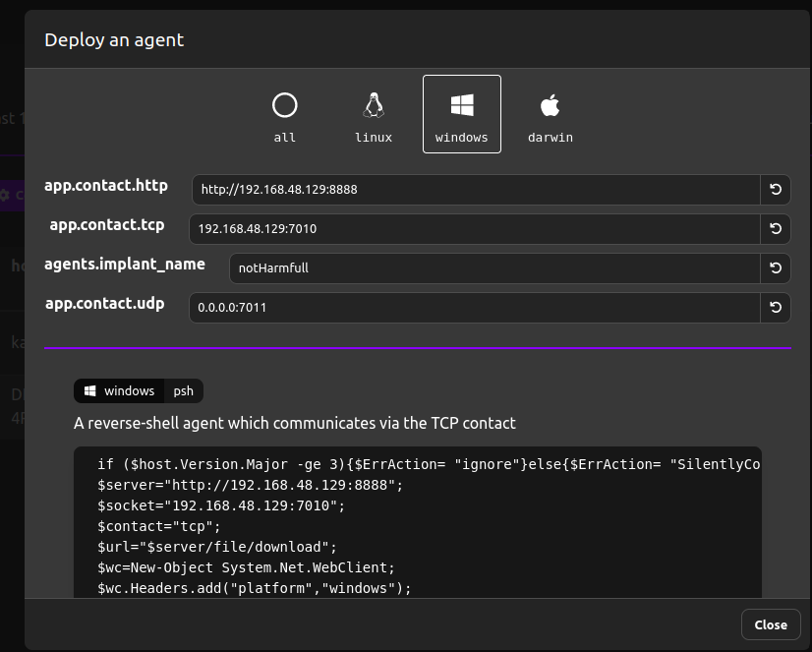Image resolution: width=812 pixels, height=652 pixels.
Task: Click the Deploy an agent title
Action: 114,40
